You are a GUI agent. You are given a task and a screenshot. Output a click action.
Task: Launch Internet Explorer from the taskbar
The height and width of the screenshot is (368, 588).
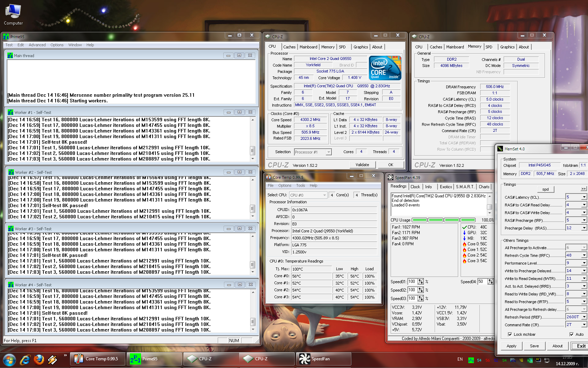click(x=25, y=359)
